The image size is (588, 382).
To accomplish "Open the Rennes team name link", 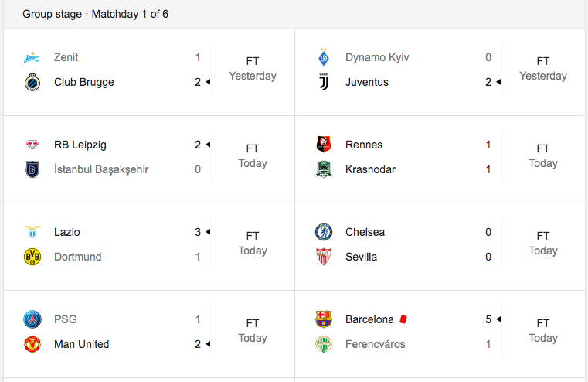I will pyautogui.click(x=364, y=145).
